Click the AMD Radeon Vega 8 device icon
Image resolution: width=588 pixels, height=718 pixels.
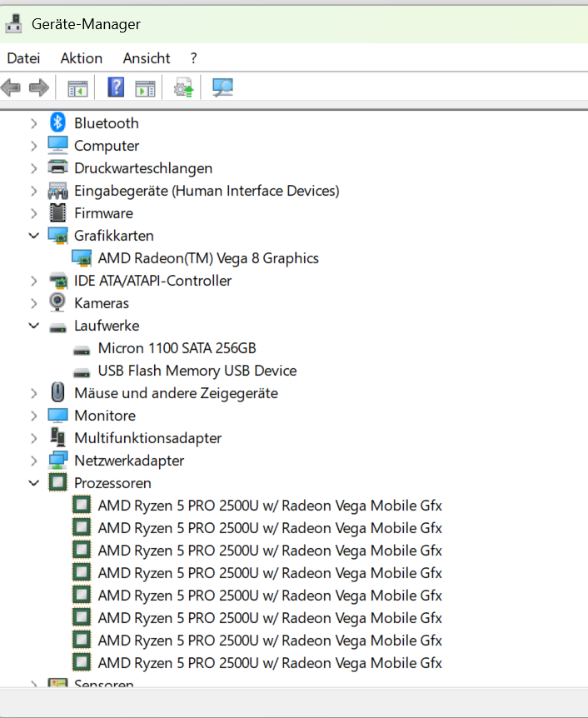[x=82, y=258]
